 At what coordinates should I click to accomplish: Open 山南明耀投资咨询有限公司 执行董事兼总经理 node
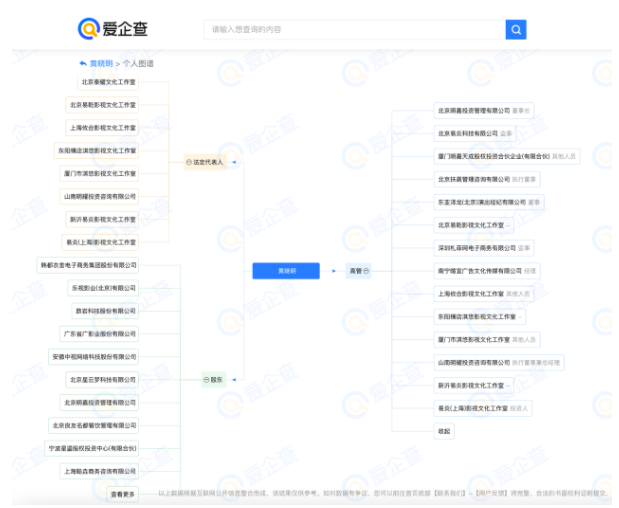499,362
